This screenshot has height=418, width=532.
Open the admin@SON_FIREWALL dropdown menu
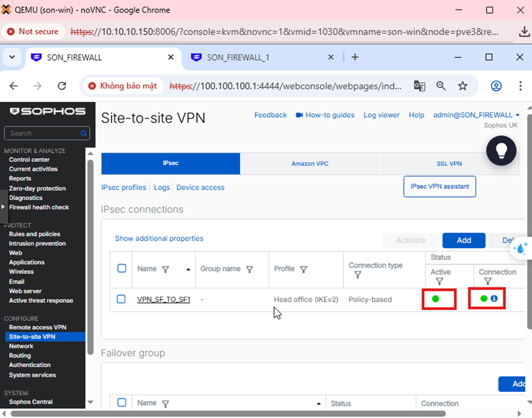coord(476,115)
